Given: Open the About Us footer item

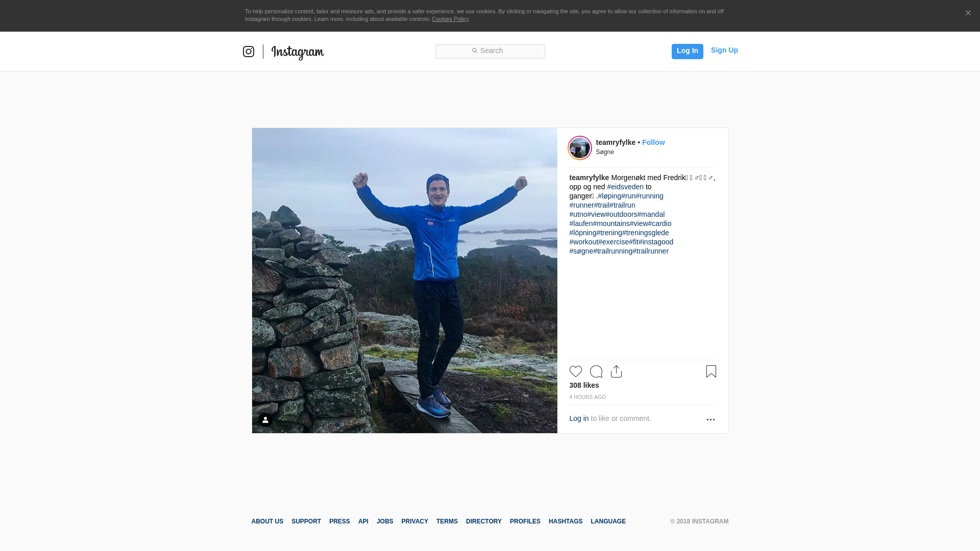Looking at the screenshot, I should pyautogui.click(x=267, y=521).
